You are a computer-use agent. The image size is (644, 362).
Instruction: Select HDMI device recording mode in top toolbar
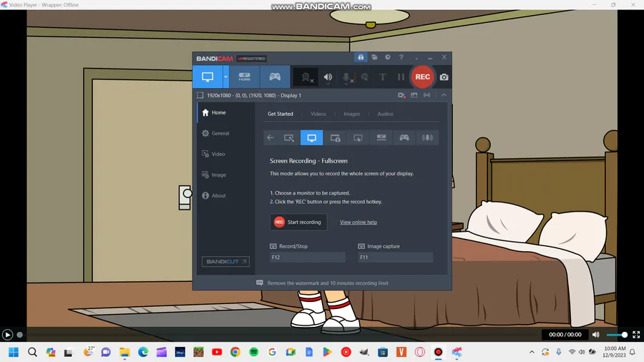(245, 77)
